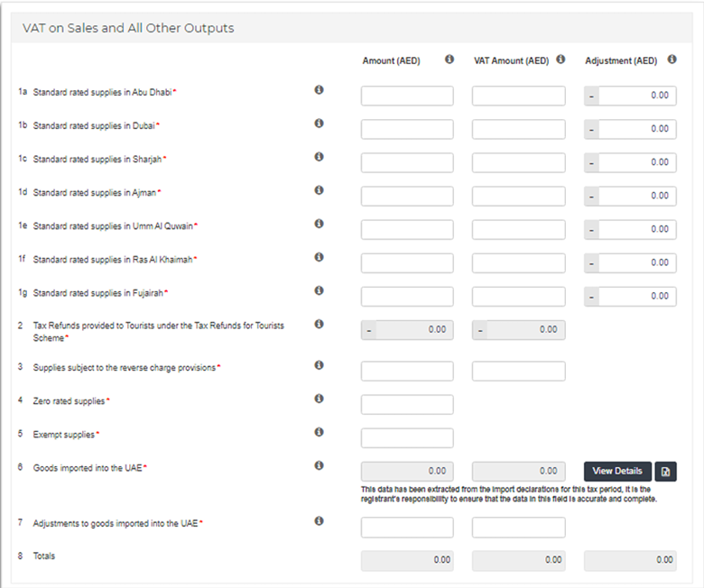The image size is (704, 588).
Task: Click info icon beside VAT Amount (AED) header
Action: [x=560, y=60]
